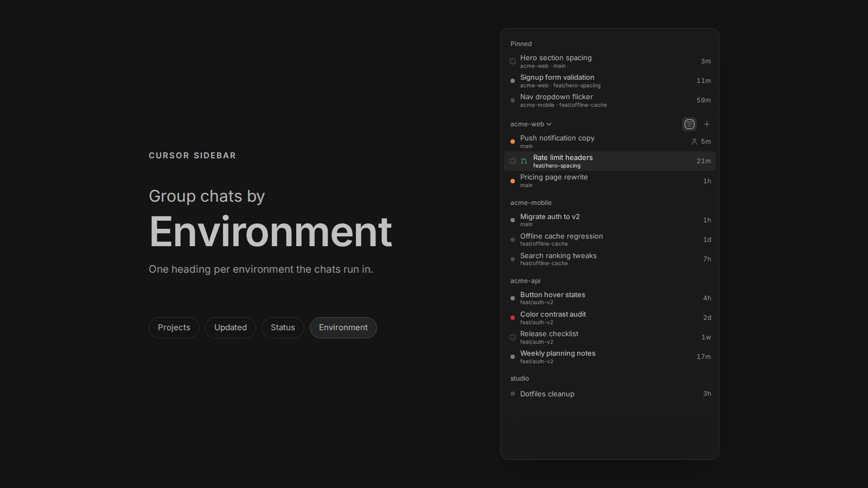Choose the Environment grouping pill

click(343, 328)
